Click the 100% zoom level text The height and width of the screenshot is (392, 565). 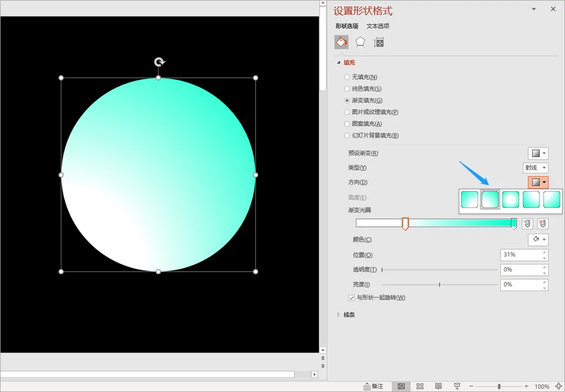(542, 387)
